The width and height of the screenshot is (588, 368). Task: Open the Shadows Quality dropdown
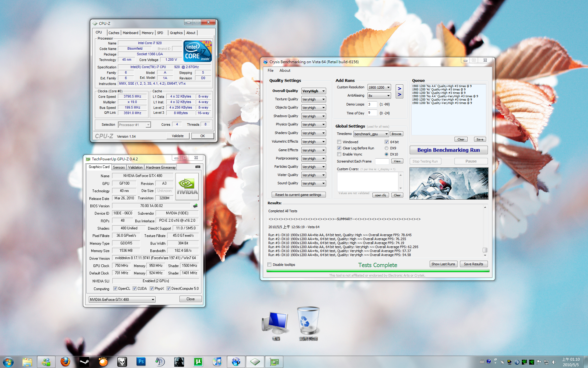(314, 116)
